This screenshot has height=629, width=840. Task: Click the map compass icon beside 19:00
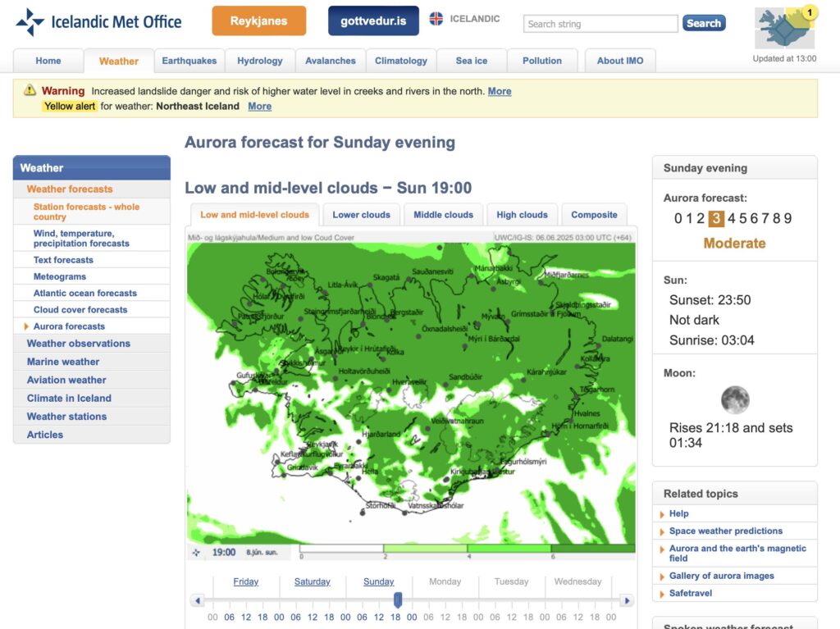point(197,552)
